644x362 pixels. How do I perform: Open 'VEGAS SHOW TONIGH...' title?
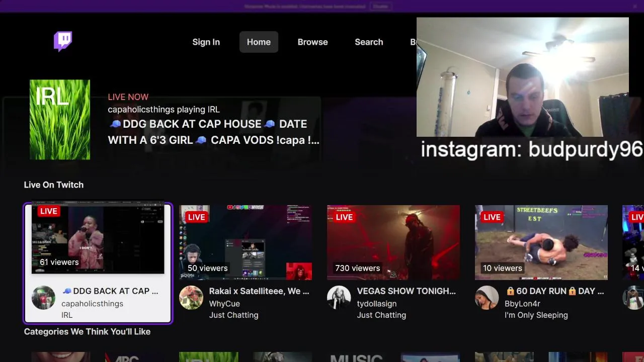[x=407, y=291]
